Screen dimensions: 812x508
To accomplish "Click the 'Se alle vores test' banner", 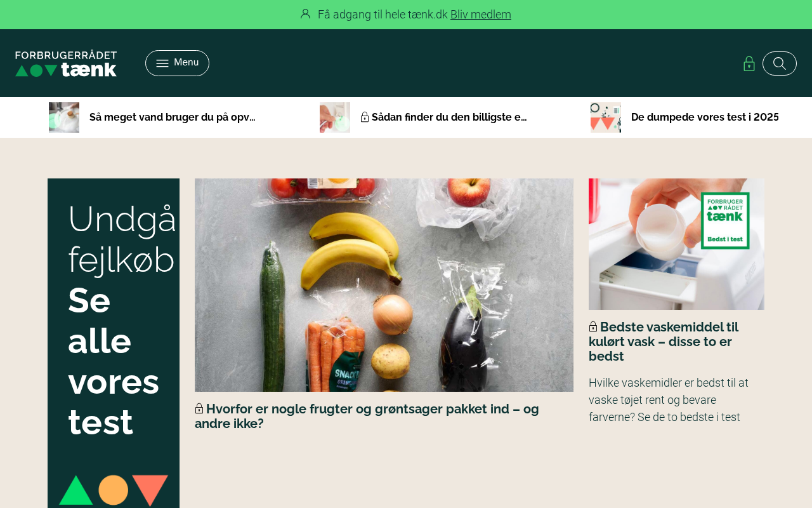I will pyautogui.click(x=114, y=343).
